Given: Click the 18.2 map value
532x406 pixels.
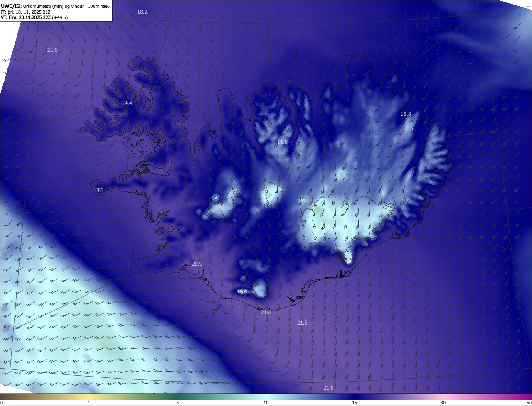Looking at the screenshot, I should (142, 12).
